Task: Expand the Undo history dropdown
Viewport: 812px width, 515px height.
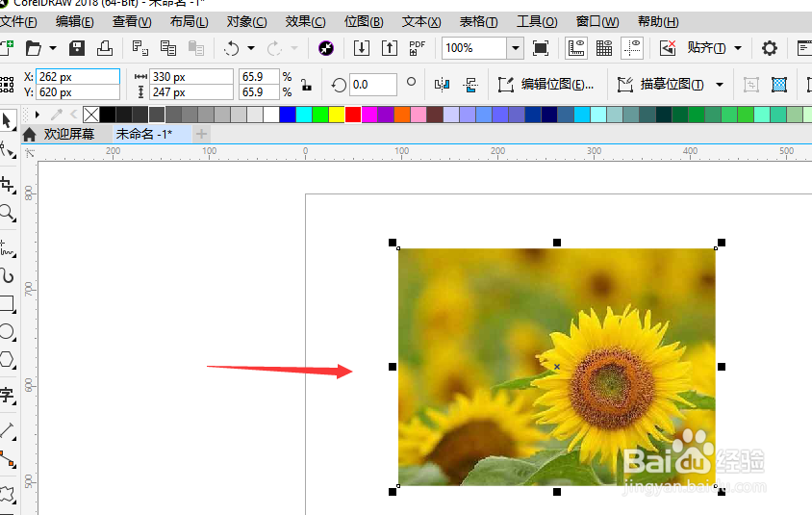Action: click(251, 48)
